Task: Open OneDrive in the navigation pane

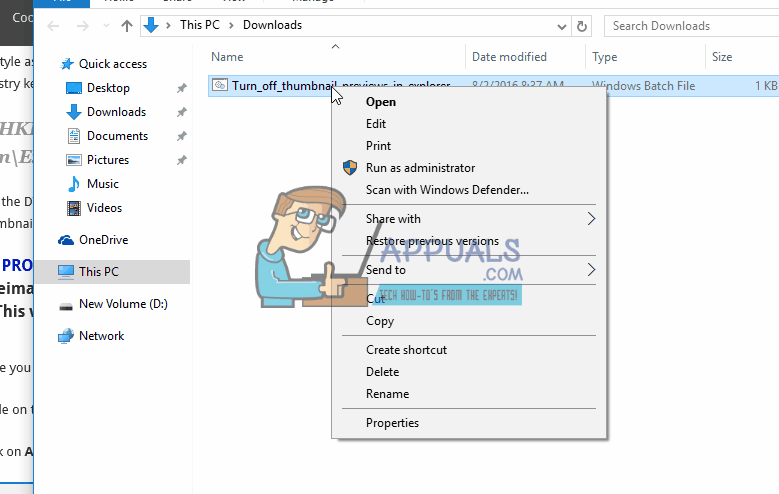Action: click(x=103, y=240)
